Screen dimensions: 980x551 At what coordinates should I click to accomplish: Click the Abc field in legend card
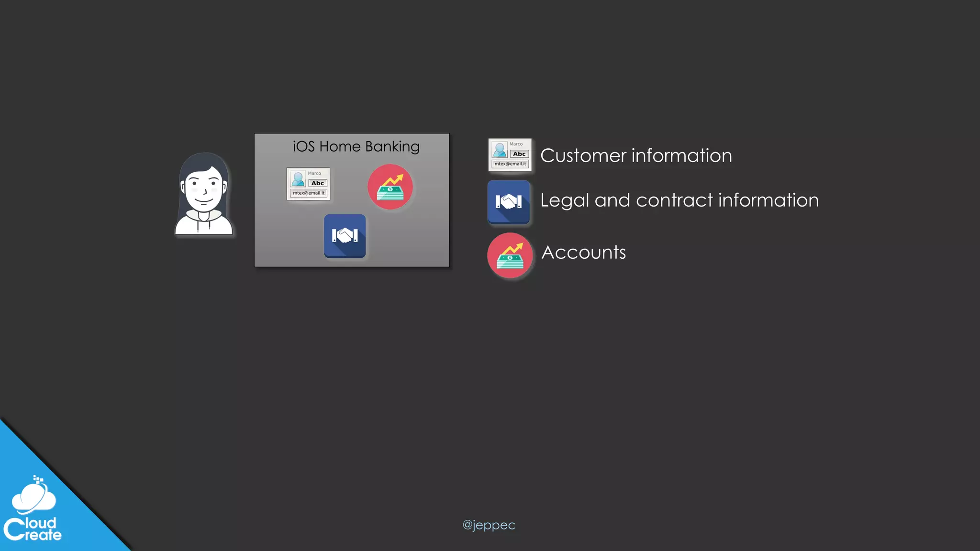519,154
